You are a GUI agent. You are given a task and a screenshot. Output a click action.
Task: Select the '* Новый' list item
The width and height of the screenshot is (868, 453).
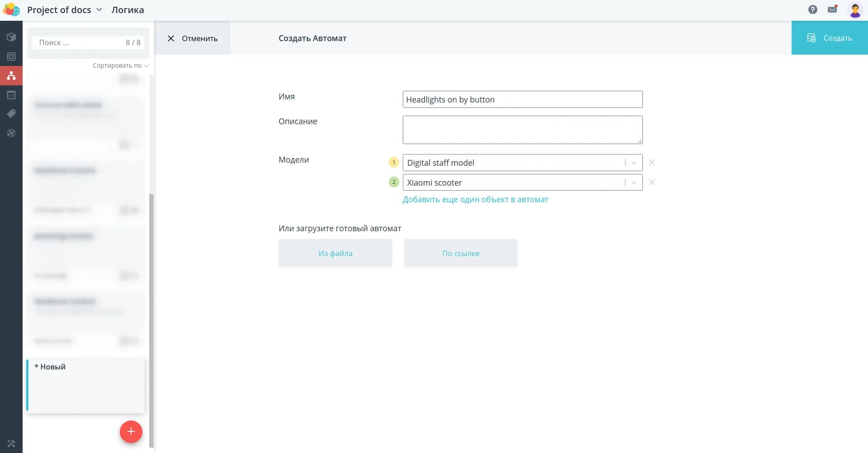coord(86,385)
